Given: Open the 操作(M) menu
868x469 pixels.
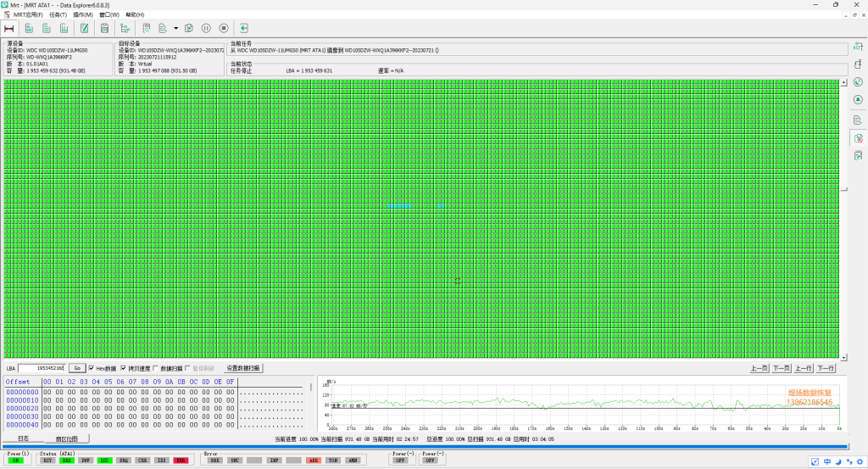Looking at the screenshot, I should pos(83,14).
